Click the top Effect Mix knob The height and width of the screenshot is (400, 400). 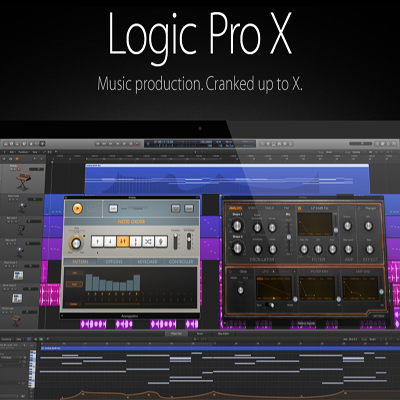click(x=369, y=226)
